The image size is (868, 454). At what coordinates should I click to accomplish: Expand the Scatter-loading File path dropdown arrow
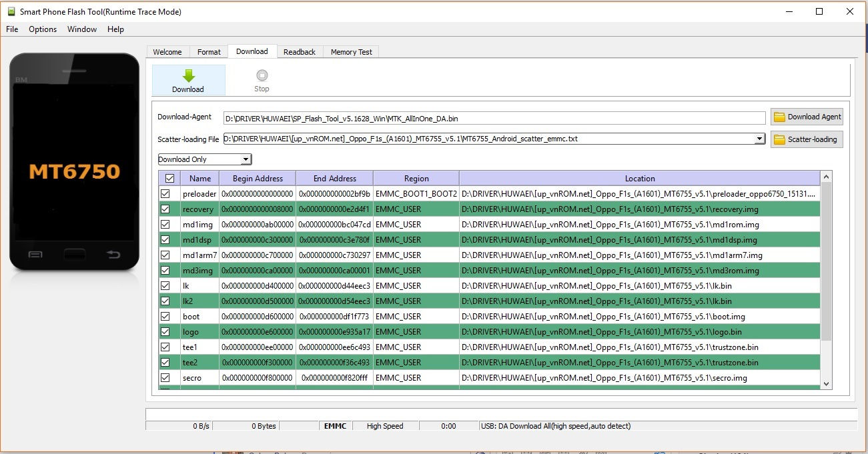(x=759, y=139)
